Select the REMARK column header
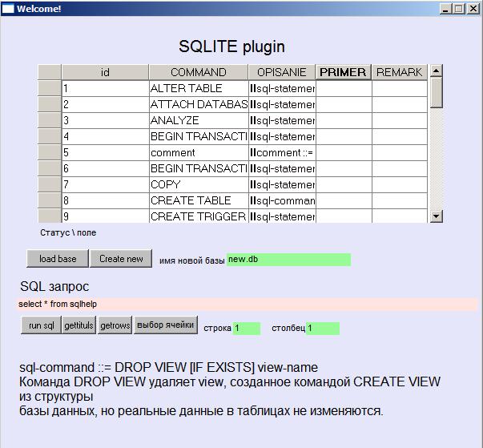This screenshot has height=448, width=483. (x=400, y=72)
